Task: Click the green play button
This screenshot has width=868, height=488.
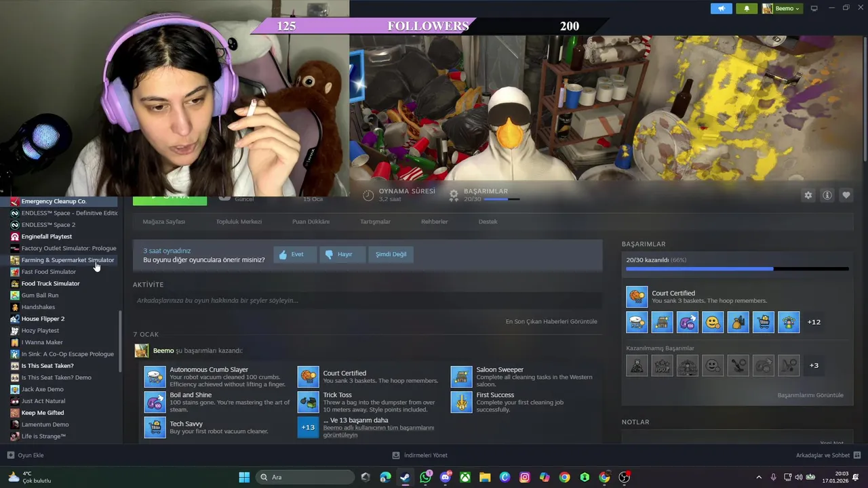Action: [x=170, y=200]
